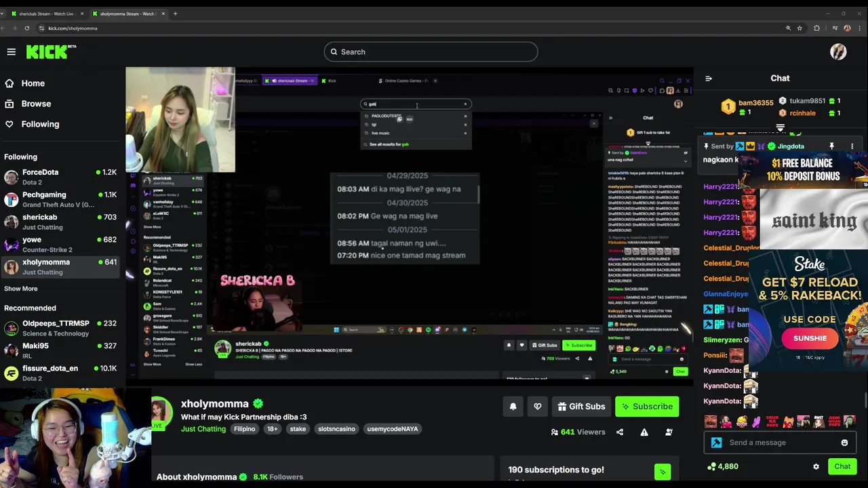Open yowe channel in Following list

coord(60,244)
